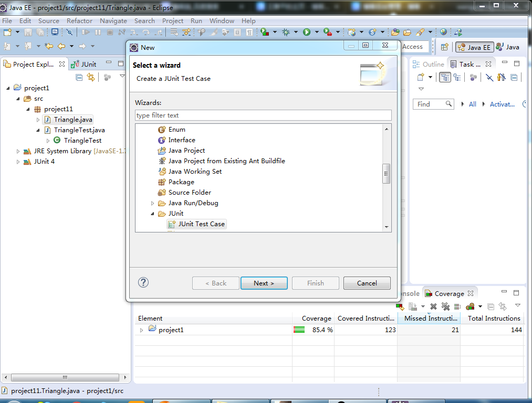532x403 pixels.
Task: Click the Save All toolbar icon
Action: tap(40, 32)
